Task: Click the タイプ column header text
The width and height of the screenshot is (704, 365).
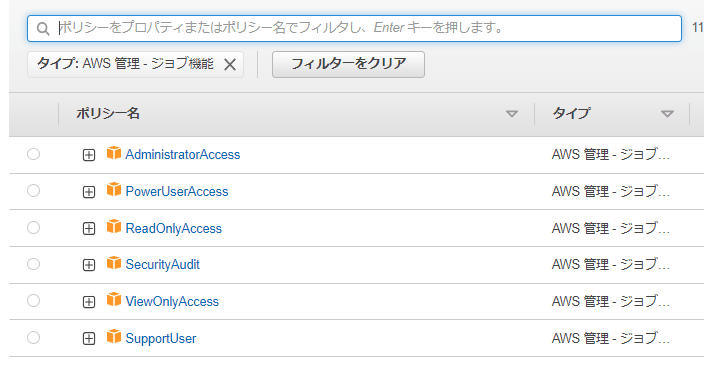Action: (x=571, y=113)
